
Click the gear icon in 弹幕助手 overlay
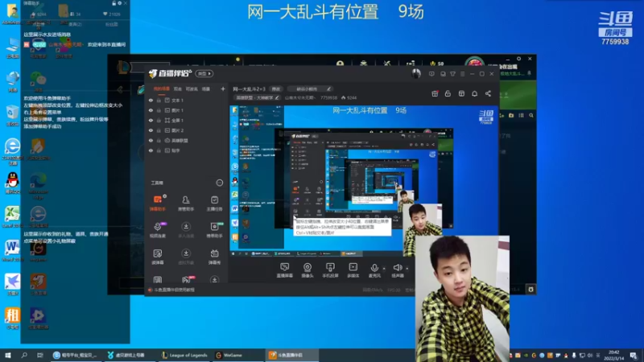coord(119,3)
